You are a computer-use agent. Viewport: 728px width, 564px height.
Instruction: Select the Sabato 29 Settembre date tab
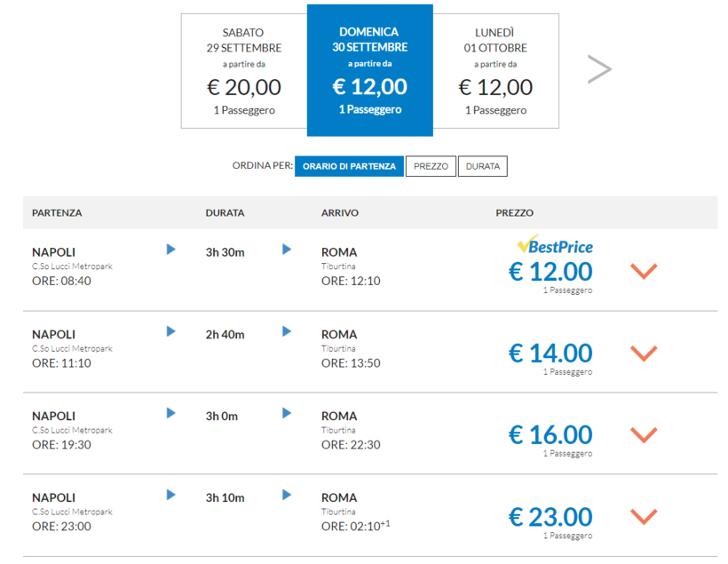pos(244,71)
